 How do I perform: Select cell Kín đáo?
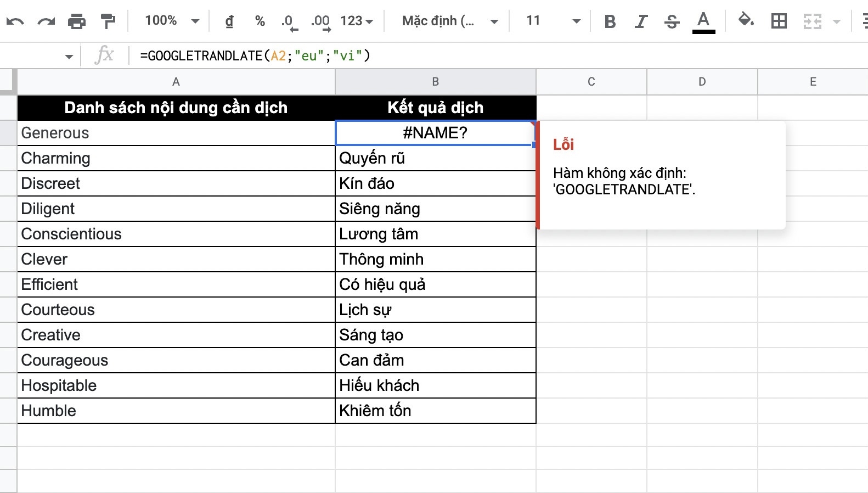pos(436,183)
